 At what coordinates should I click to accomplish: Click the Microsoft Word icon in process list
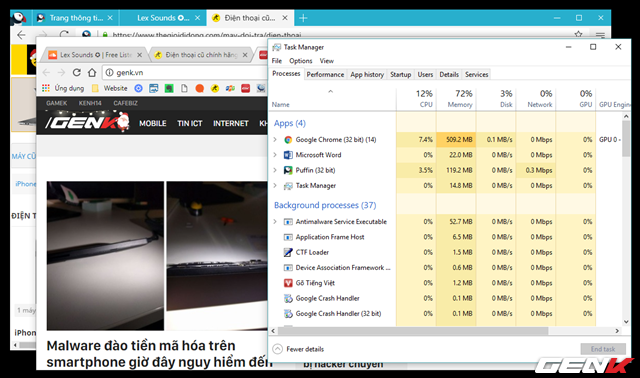tap(288, 155)
